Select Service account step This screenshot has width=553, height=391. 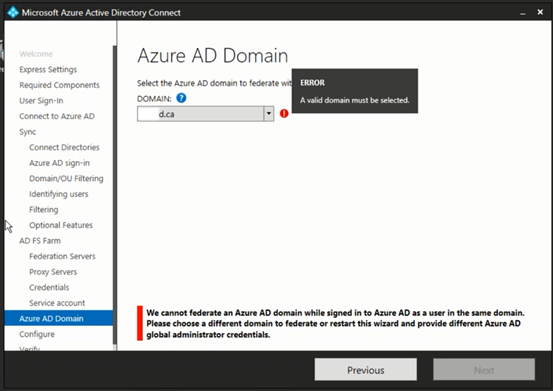coord(57,303)
